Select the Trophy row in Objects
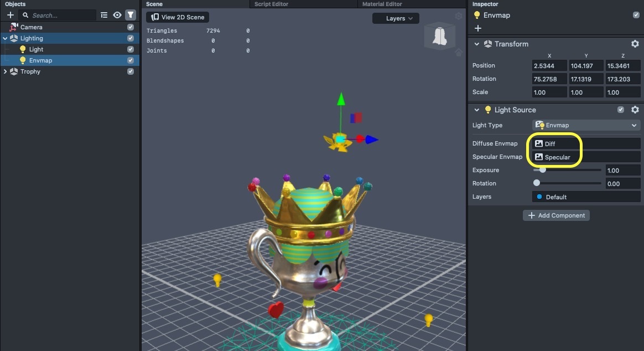Screen dimensions: 644x351 [70, 71]
